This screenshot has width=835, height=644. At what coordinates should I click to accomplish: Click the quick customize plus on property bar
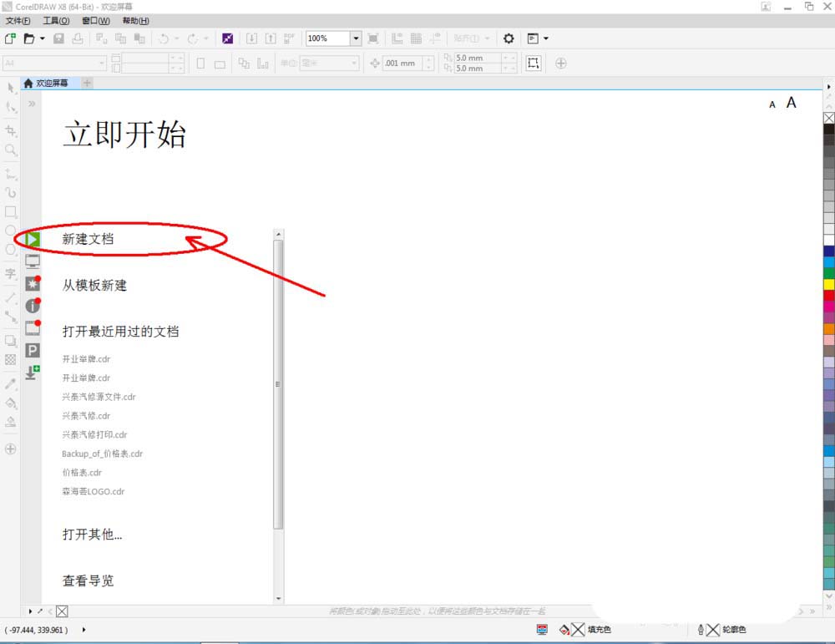coord(561,63)
